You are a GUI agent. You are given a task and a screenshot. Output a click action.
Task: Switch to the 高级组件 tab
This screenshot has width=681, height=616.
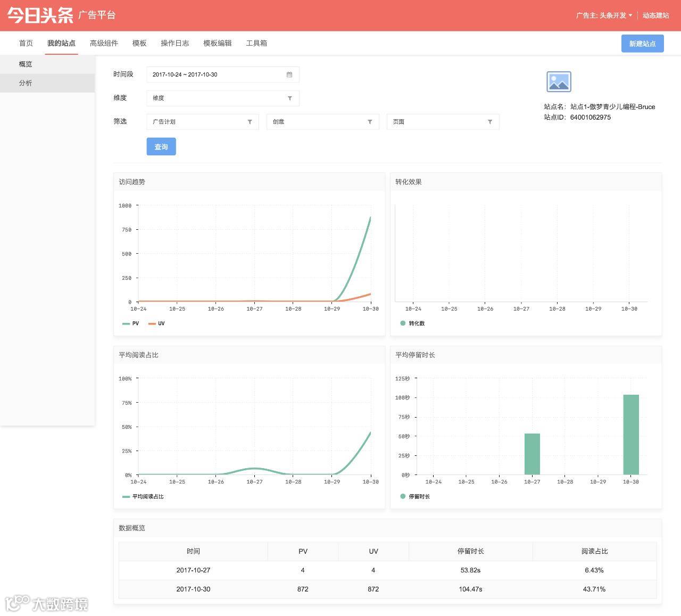[x=104, y=43]
